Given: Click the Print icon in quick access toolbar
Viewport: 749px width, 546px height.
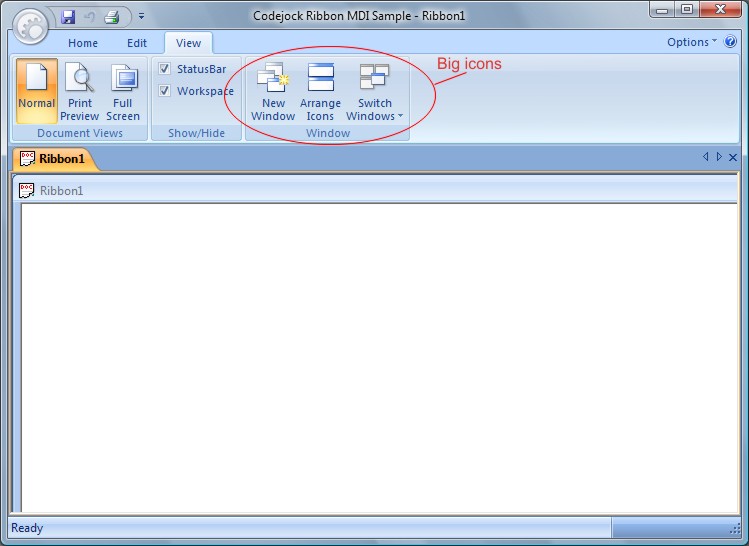Looking at the screenshot, I should 112,17.
